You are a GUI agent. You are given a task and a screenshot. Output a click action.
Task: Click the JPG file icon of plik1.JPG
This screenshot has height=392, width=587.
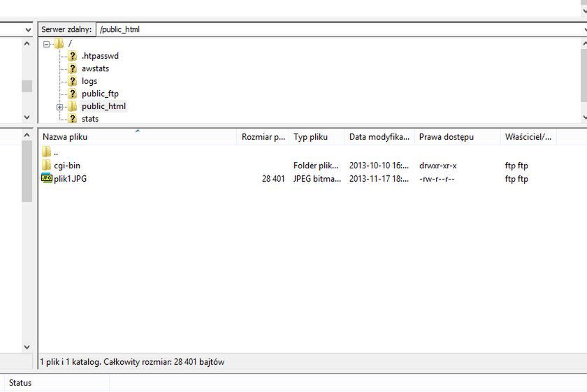[46, 178]
